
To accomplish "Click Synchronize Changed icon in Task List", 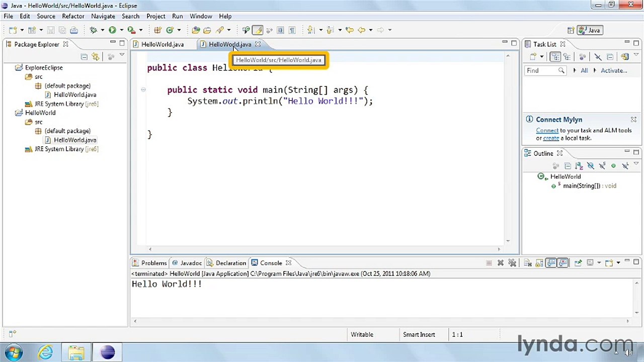I will [x=624, y=57].
